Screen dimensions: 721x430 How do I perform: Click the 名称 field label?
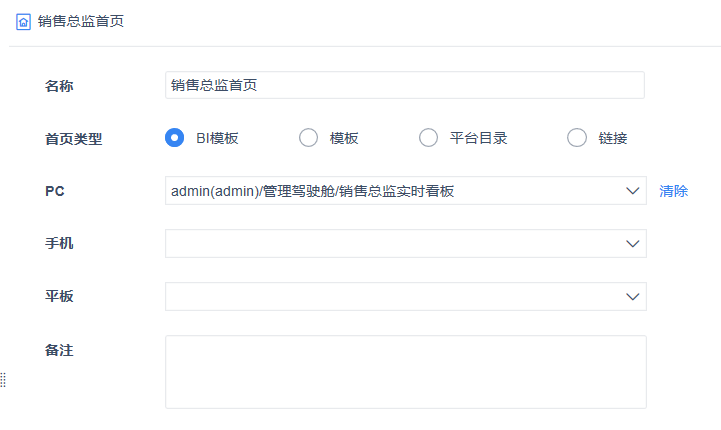point(59,86)
